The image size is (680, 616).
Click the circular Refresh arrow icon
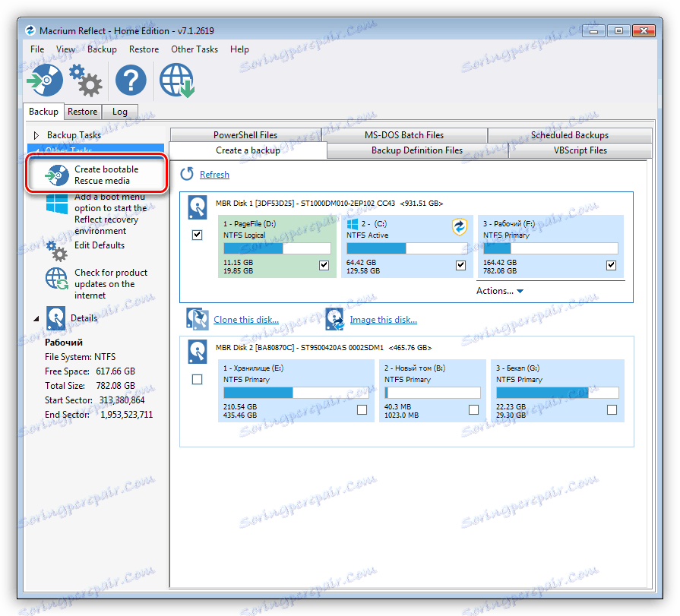187,174
